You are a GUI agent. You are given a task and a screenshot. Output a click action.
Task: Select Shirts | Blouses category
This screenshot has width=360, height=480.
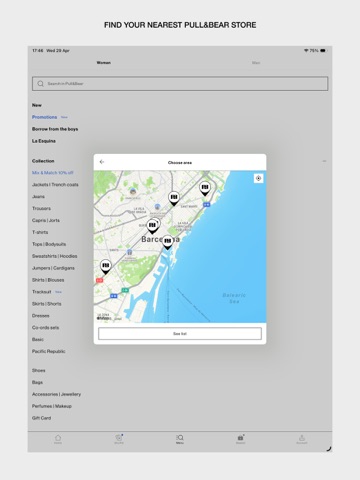48,280
